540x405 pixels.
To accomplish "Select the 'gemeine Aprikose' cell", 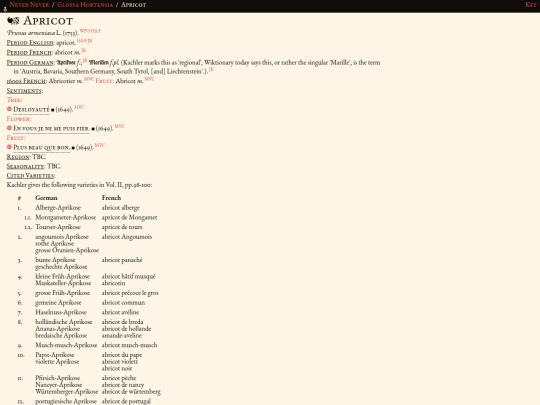I will click(58, 303).
